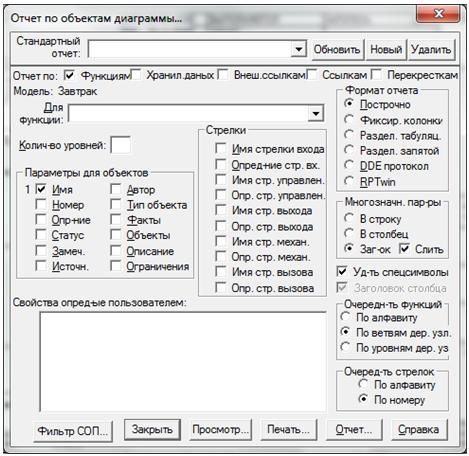Click the Печать button
The image size is (469, 456).
pos(288,429)
